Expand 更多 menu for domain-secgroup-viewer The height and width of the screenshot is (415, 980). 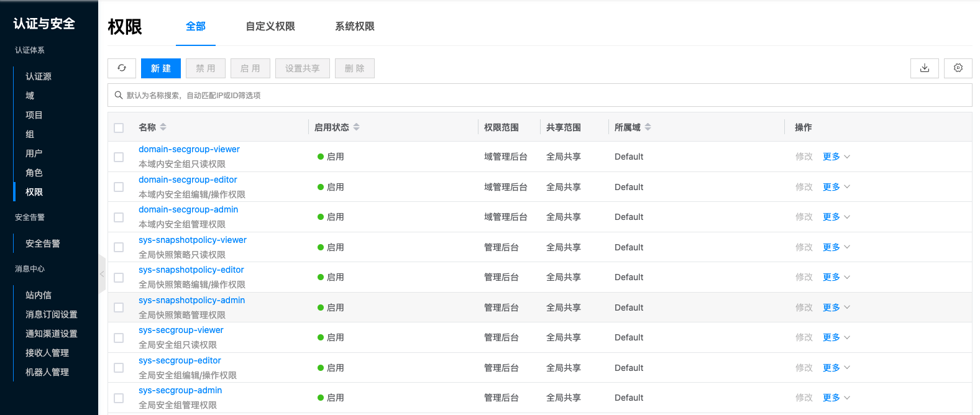pyautogui.click(x=836, y=157)
